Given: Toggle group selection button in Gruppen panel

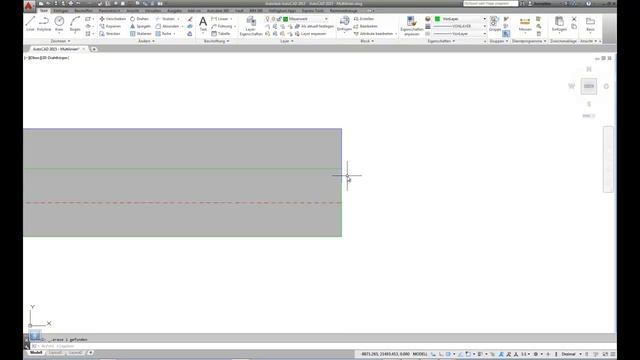Looking at the screenshot, I should click(x=506, y=34).
